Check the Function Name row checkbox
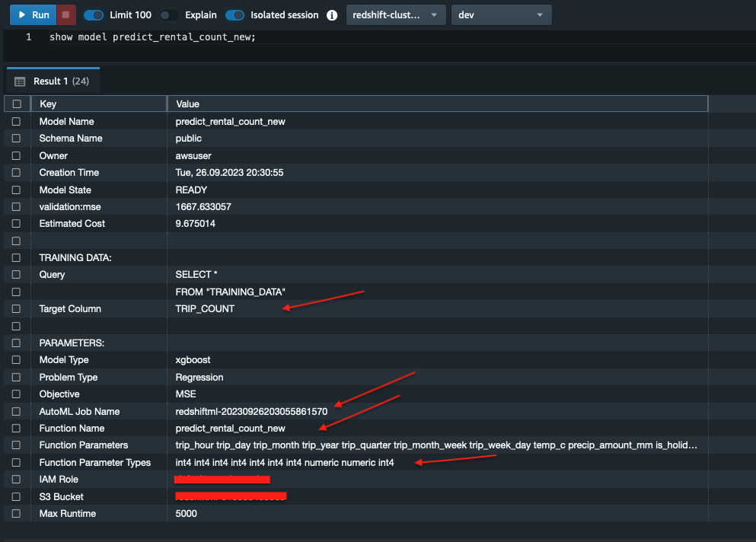 coord(16,429)
